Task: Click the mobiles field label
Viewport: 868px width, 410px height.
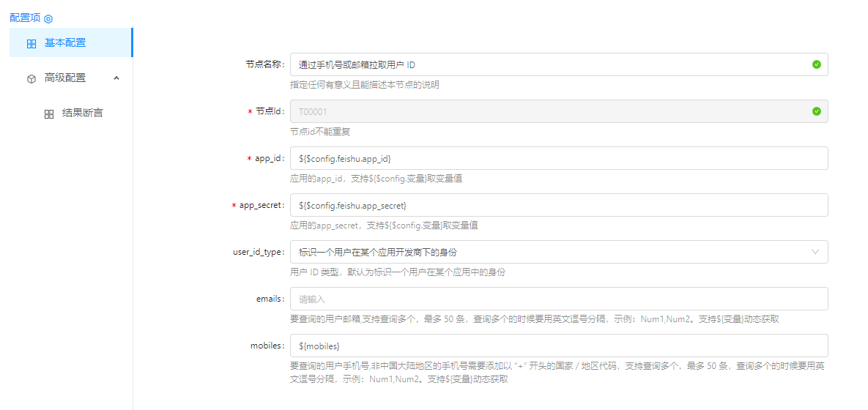Action: click(x=266, y=346)
